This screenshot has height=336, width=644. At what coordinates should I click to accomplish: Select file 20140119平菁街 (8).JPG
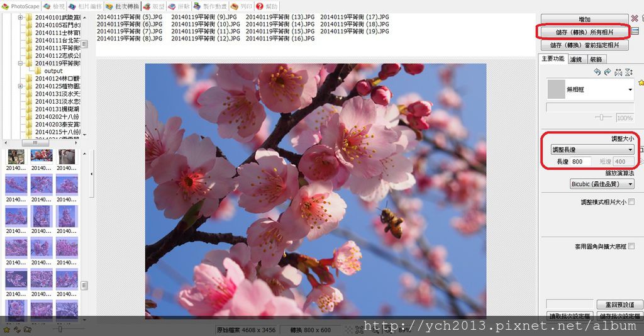tap(130, 38)
